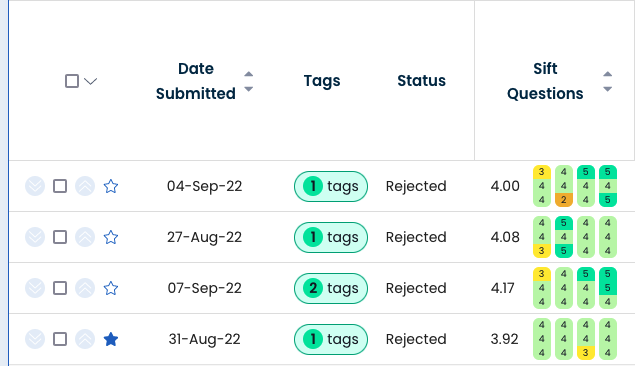This screenshot has width=635, height=366.
Task: Click the Tags column header
Action: [x=322, y=81]
